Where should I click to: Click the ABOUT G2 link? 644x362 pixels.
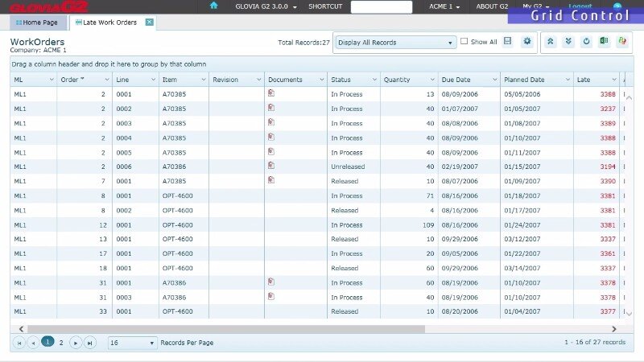click(492, 6)
